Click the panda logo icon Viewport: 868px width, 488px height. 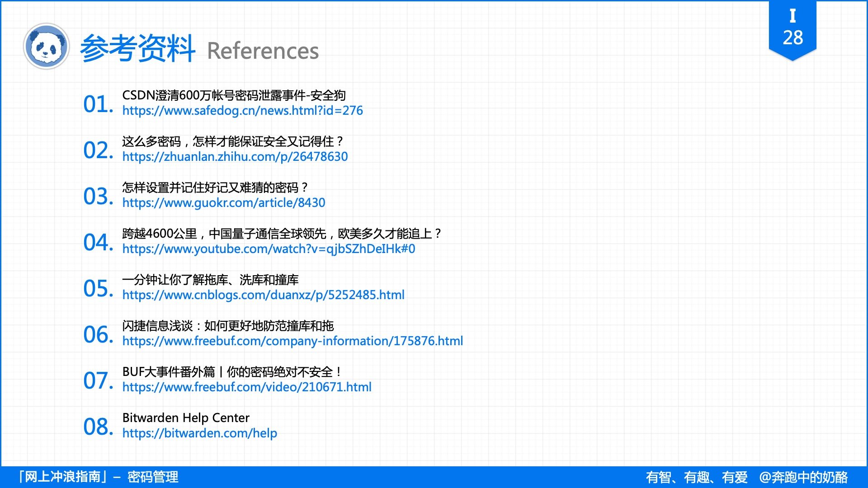47,47
